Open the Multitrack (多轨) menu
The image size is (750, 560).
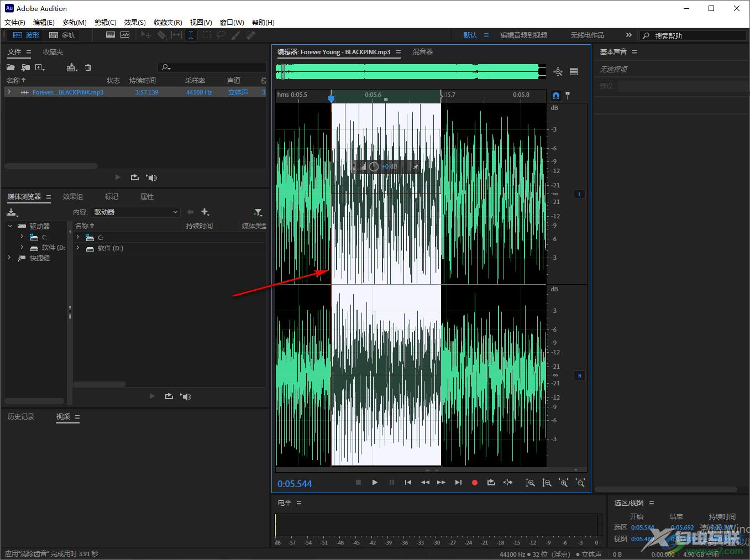(x=75, y=23)
